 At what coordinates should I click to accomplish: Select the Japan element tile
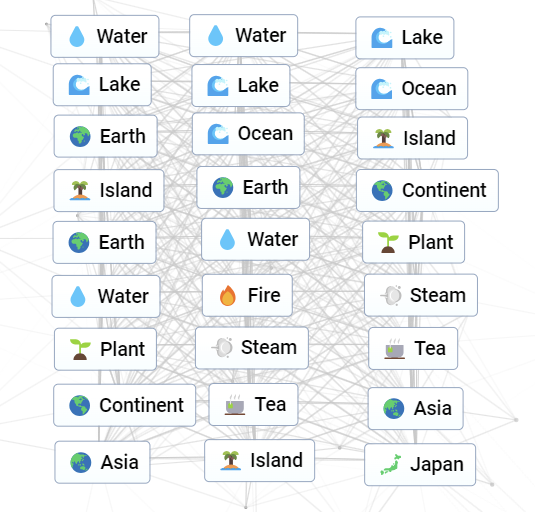(x=420, y=465)
